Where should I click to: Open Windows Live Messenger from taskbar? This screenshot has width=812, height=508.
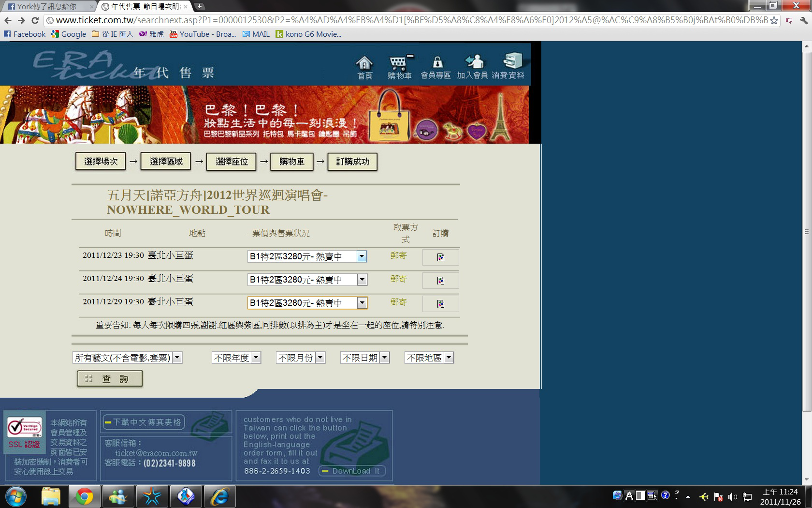pyautogui.click(x=118, y=497)
